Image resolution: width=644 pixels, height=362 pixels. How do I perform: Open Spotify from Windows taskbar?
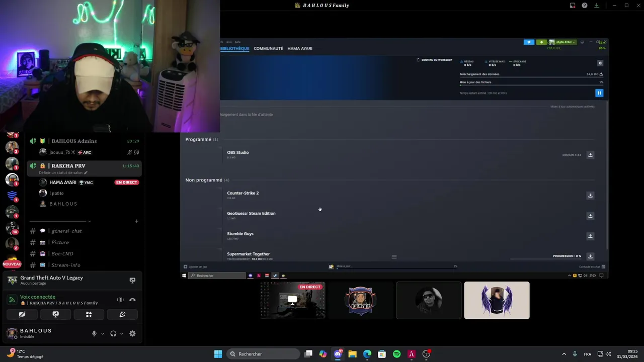pos(396,354)
